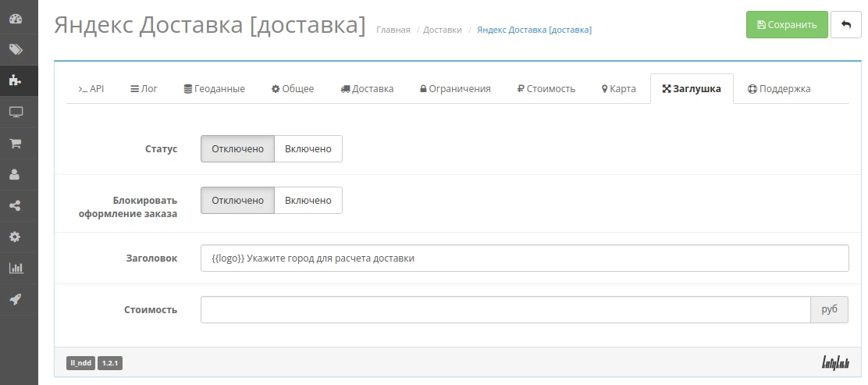The width and height of the screenshot is (868, 385).
Task: Click the Блокировать оформление заказа label
Action: coord(128,207)
